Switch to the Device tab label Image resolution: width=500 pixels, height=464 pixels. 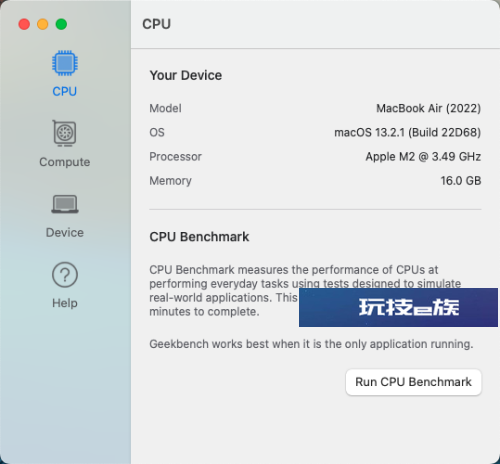pos(65,232)
